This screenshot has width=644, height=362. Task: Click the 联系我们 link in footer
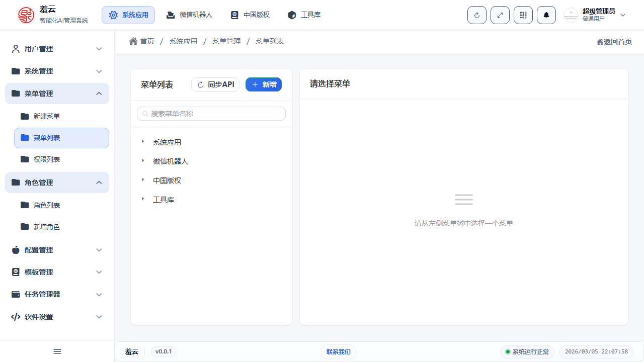tap(338, 351)
